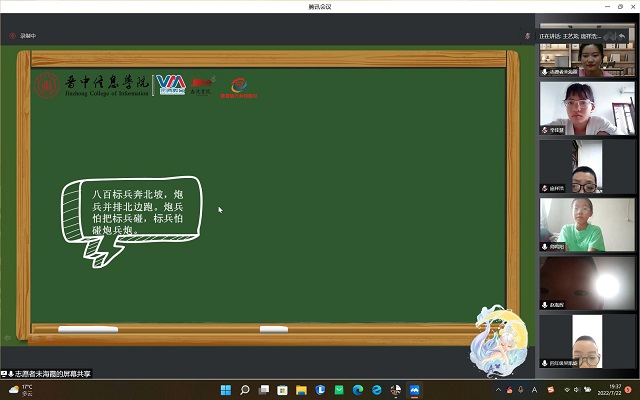Viewport: 640px width, 400px height.
Task: Maximize or restore the Tencent Meeting window
Action: click(x=620, y=7)
